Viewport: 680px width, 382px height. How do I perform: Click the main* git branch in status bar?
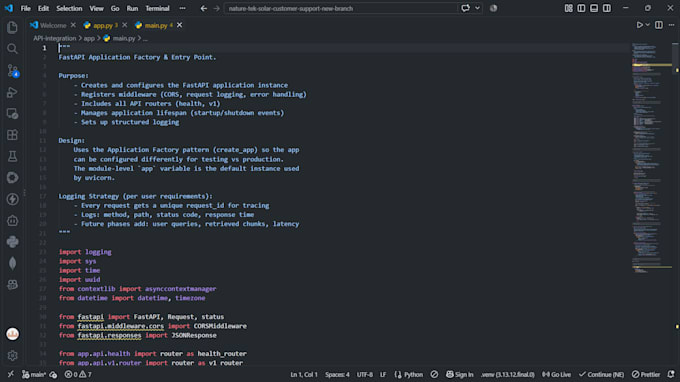(34, 374)
